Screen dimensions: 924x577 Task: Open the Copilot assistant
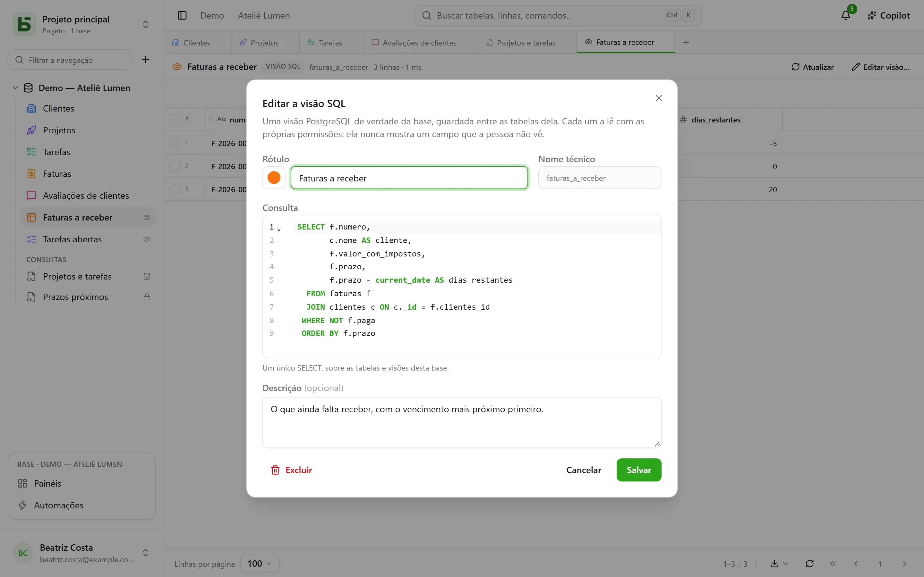(x=888, y=15)
